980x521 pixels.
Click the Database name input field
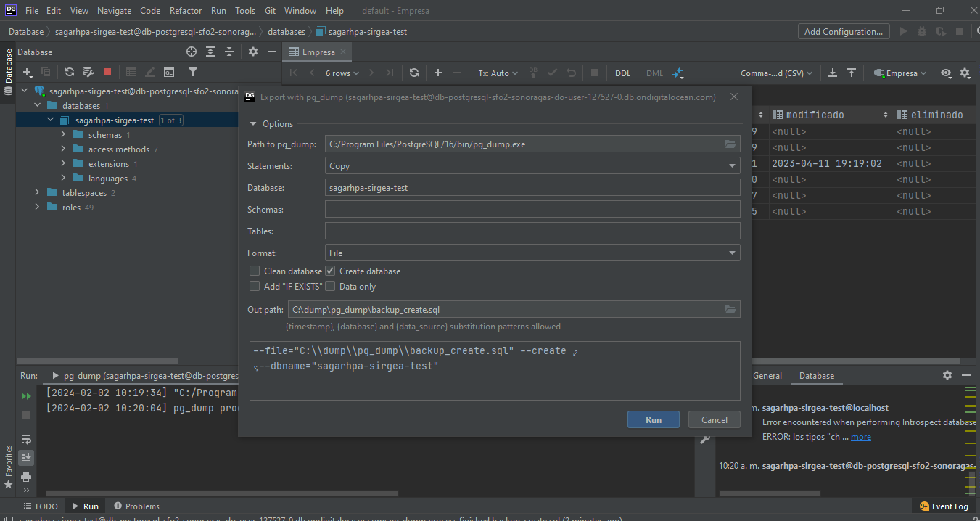coord(532,188)
